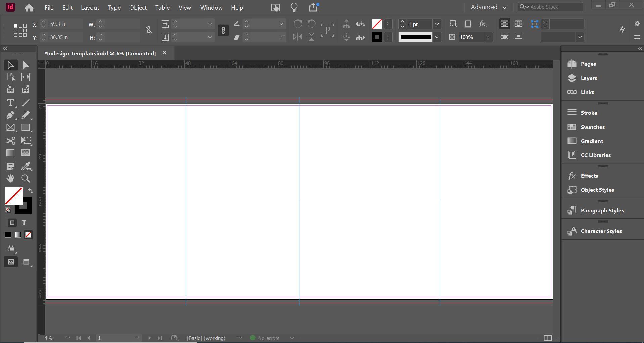Select the Pen tool
The width and height of the screenshot is (644, 343).
[x=10, y=115]
